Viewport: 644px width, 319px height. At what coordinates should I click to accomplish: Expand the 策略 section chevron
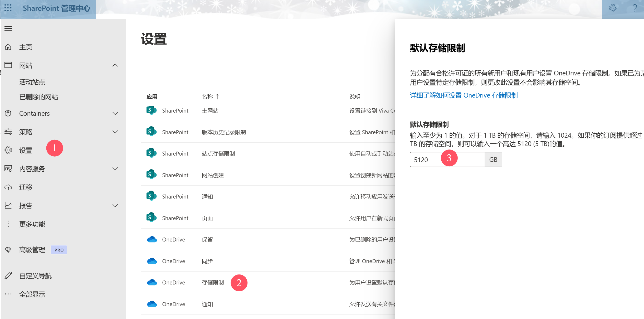115,132
